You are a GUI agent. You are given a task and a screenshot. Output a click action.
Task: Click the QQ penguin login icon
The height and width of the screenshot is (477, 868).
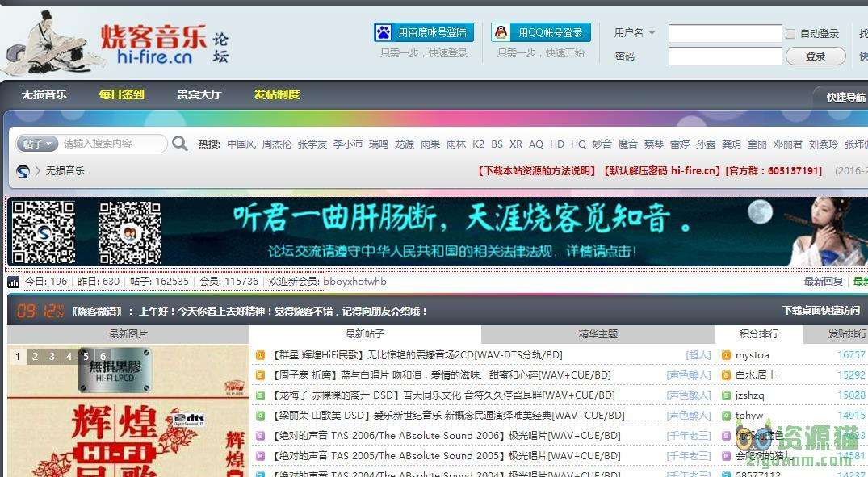tap(501, 32)
